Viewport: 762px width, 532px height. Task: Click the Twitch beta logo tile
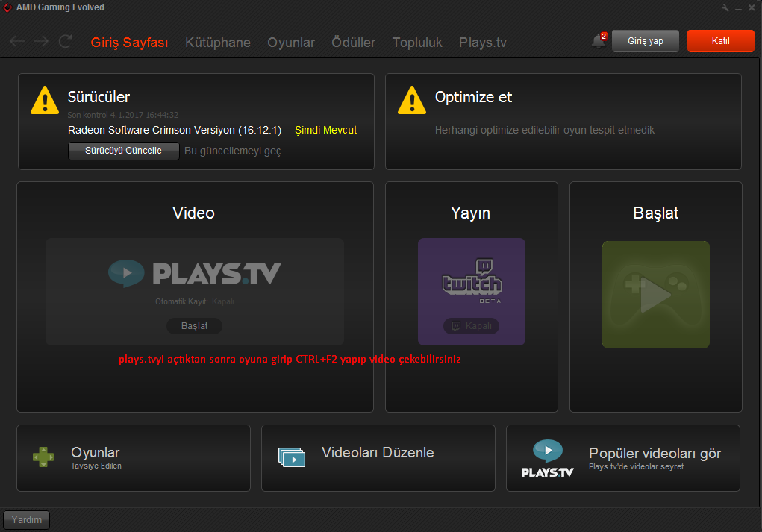pos(472,292)
